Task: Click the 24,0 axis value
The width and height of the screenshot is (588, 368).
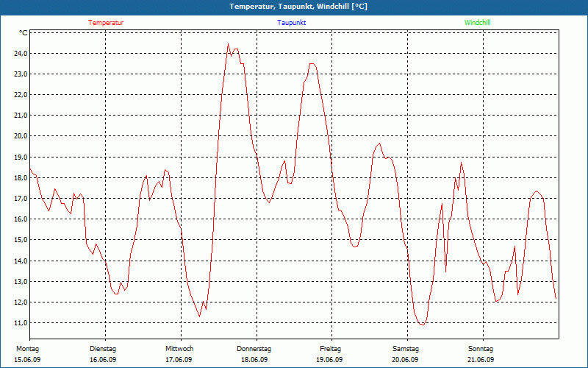Action: (x=20, y=54)
